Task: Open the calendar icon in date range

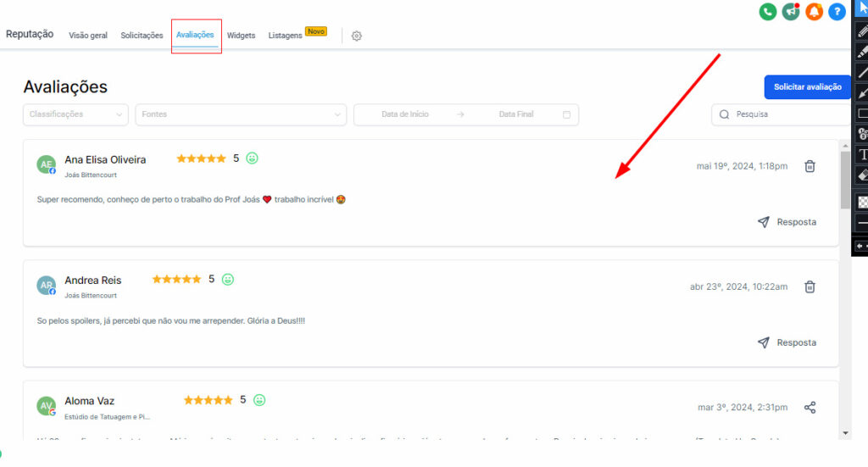Action: pos(566,114)
